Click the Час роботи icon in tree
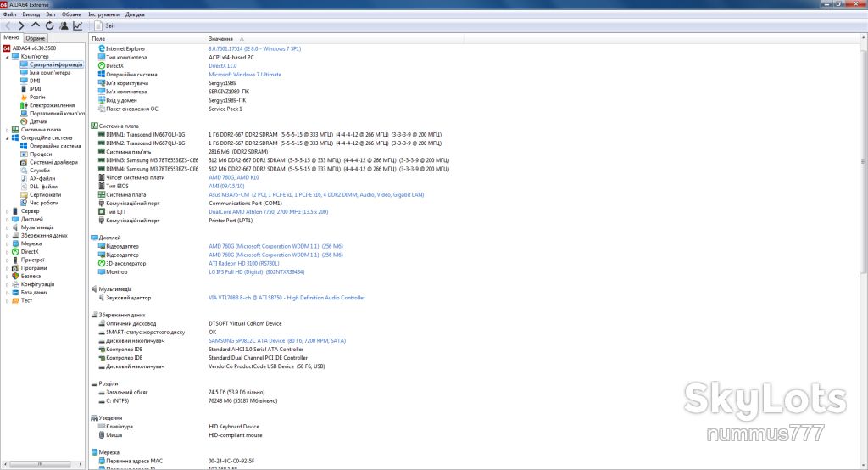Image resolution: width=868 pixels, height=470 pixels. pos(24,203)
